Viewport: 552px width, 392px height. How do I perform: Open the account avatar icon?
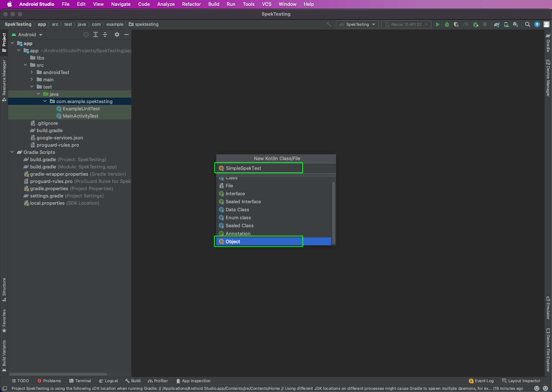click(x=546, y=24)
